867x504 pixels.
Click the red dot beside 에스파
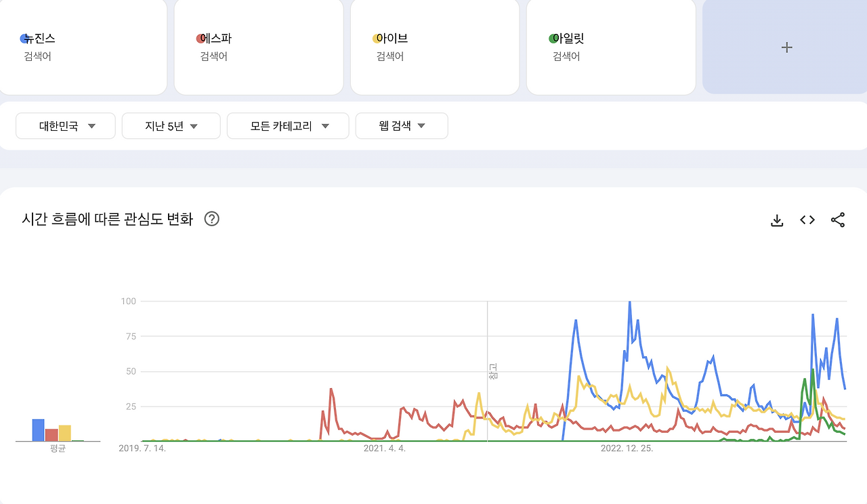201,38
